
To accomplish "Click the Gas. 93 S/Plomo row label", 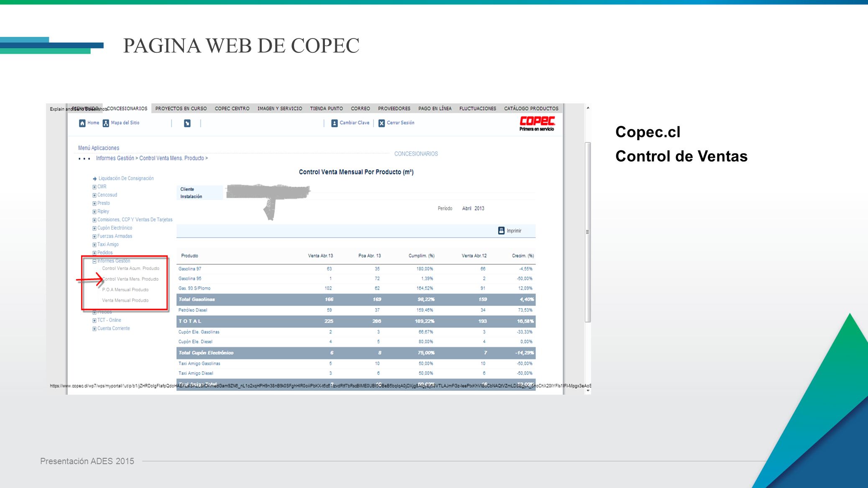I will pos(194,288).
